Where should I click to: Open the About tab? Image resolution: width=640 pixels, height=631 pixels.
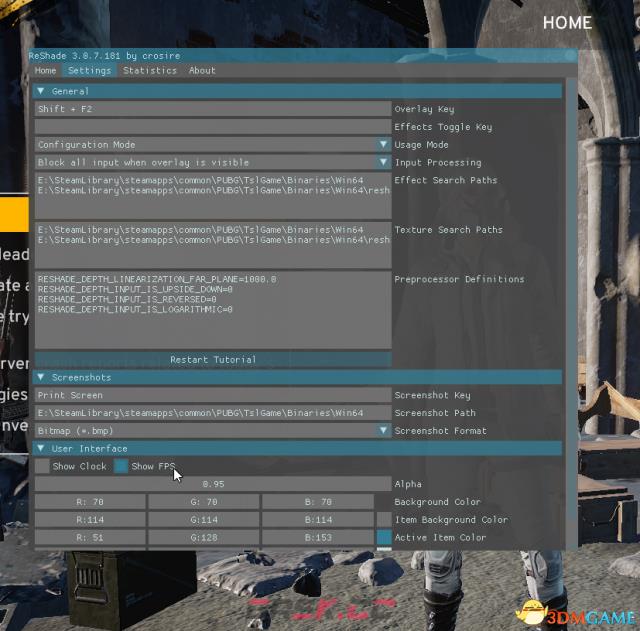click(202, 71)
